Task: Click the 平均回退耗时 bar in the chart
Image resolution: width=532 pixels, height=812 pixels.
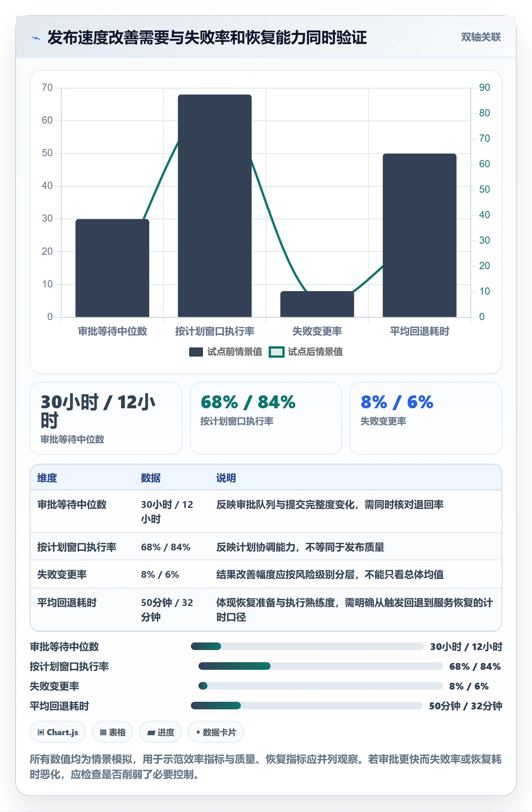Action: (420, 235)
